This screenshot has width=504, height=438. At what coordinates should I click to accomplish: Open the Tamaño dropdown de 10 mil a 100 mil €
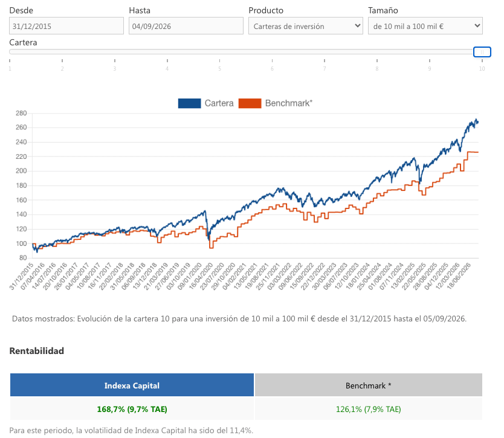click(425, 26)
